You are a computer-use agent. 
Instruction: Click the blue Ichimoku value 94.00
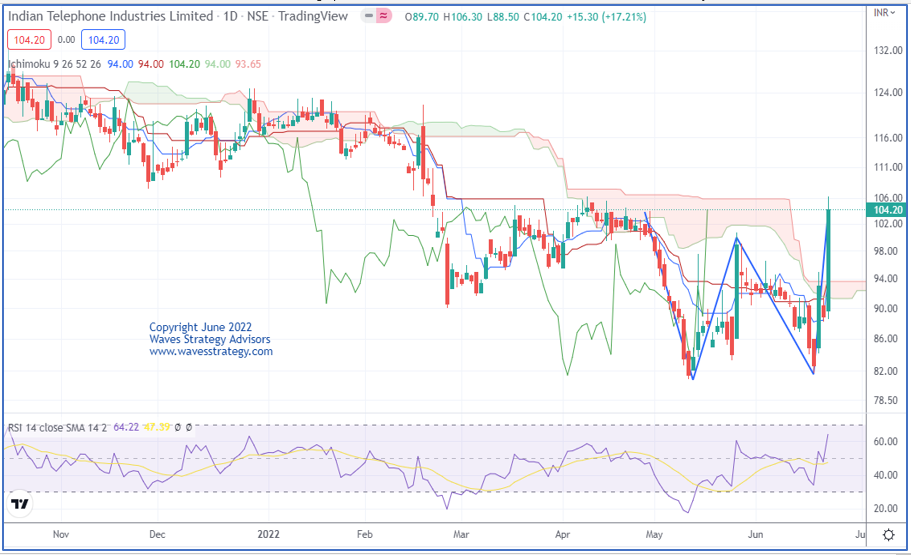(120, 64)
